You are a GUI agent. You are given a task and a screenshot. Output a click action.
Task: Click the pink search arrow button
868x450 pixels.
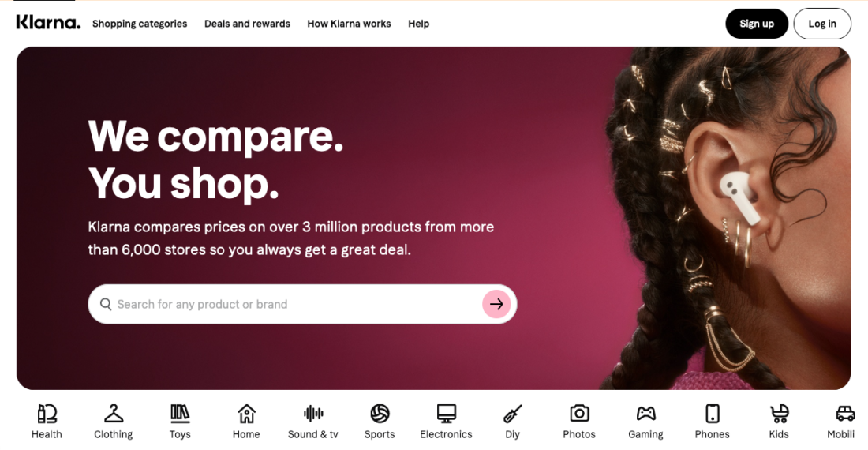496,304
